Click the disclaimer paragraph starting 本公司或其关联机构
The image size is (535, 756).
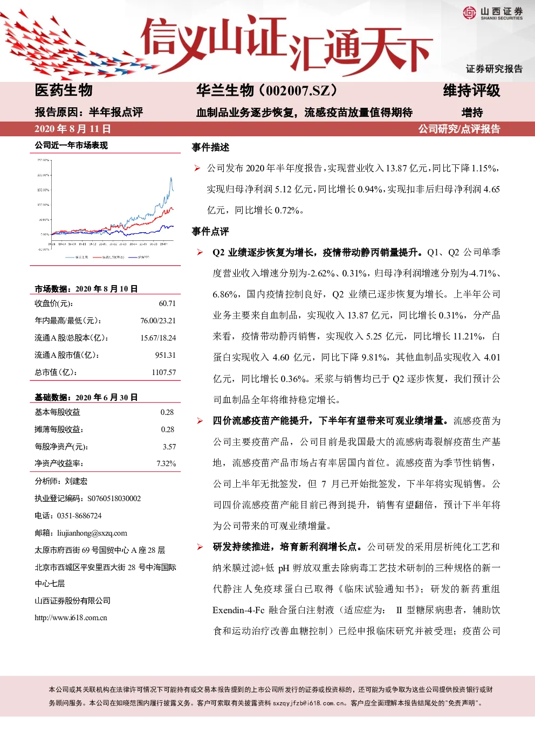[x=271, y=696]
